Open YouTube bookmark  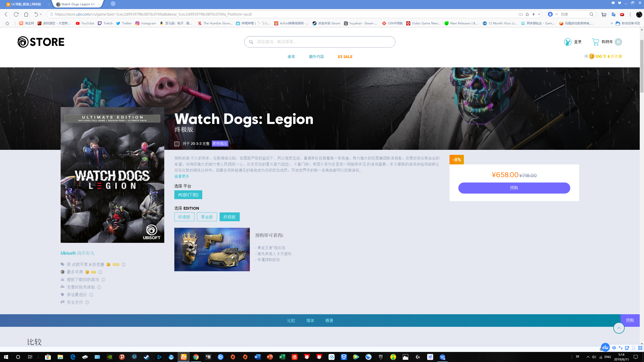tap(85, 23)
